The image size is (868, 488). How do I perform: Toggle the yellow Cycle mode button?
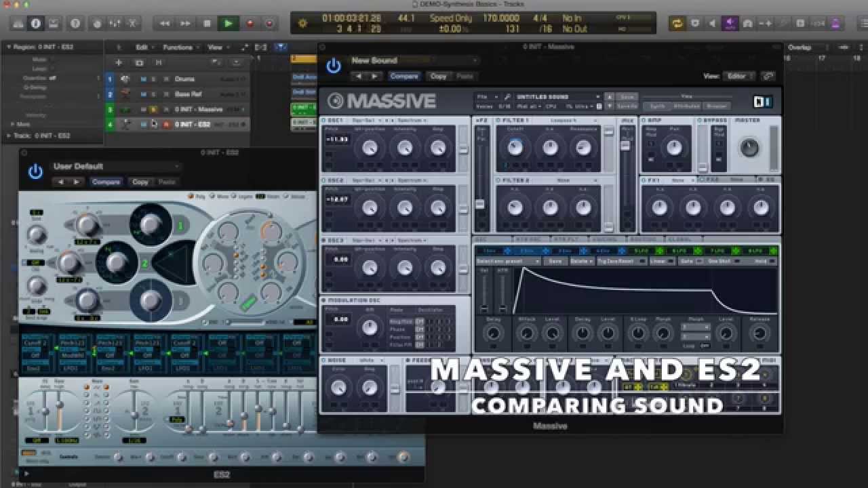[x=677, y=23]
